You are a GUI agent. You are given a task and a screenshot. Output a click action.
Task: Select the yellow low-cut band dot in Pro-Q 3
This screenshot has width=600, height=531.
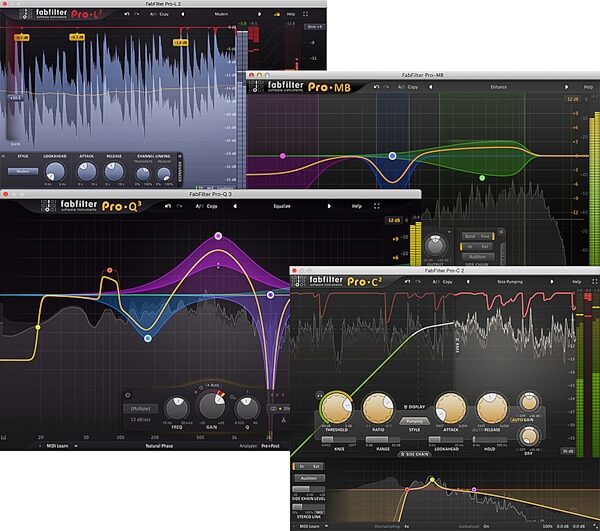coord(38,327)
